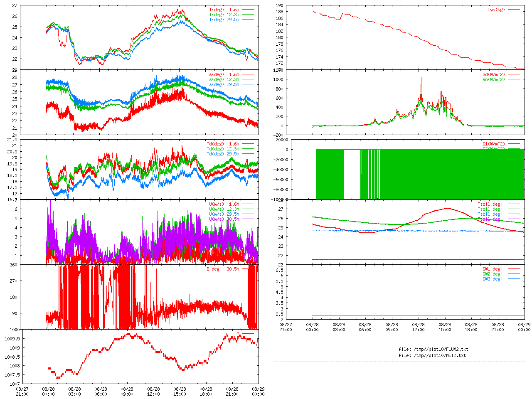Viewport: 532px width, 399px height.
Task: Click the '20.5' tick on dew point axis
Action: click(x=12, y=152)
